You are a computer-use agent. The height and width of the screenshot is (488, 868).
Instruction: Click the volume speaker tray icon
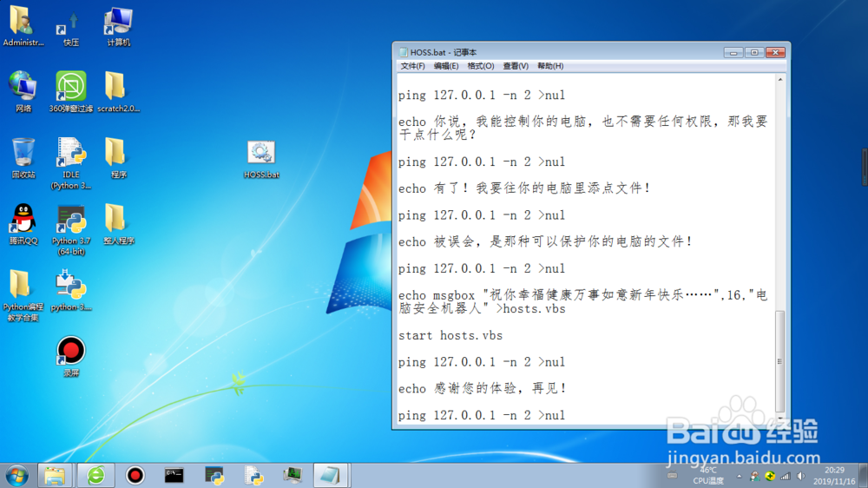pos(800,476)
